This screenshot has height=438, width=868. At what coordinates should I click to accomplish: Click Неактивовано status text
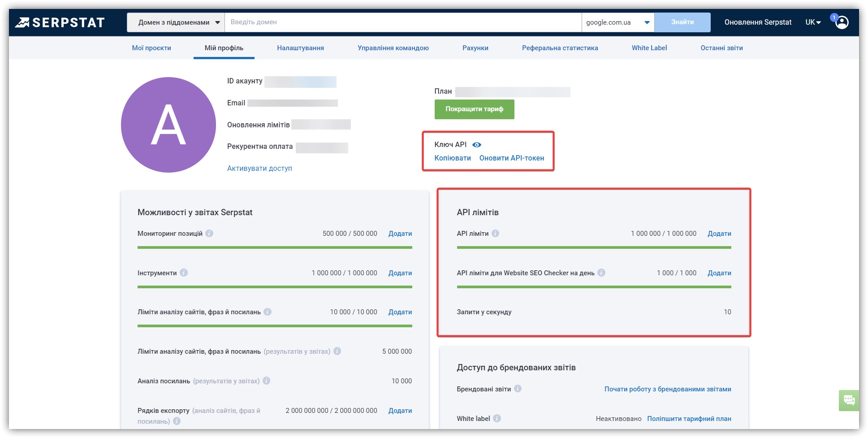618,419
